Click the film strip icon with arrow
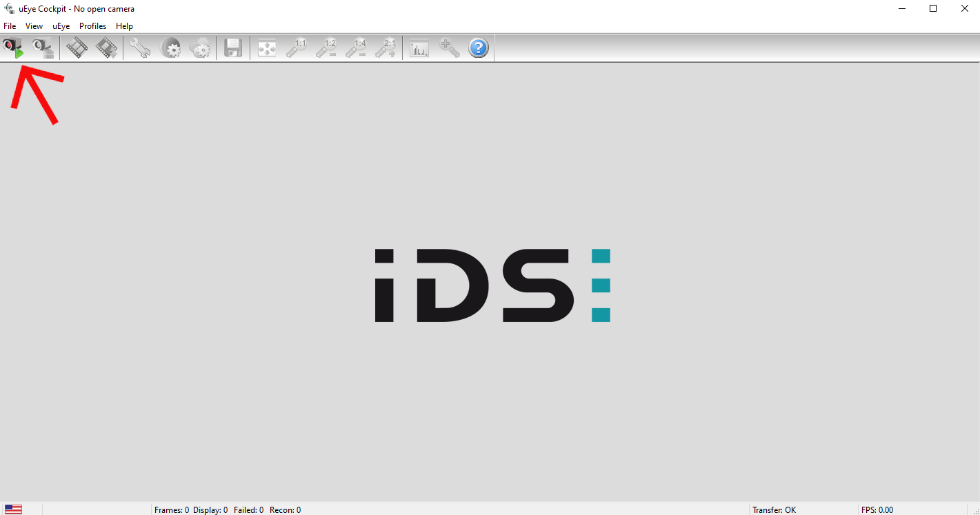This screenshot has width=980, height=515. (106, 48)
